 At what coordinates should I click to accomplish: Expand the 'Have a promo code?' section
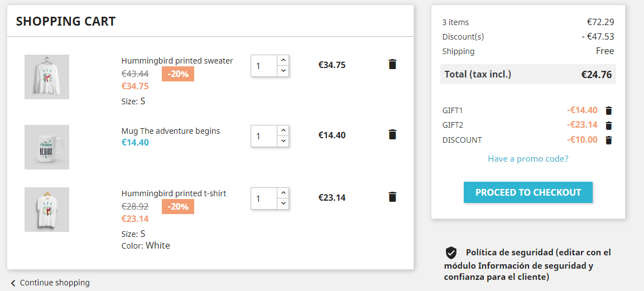(528, 159)
